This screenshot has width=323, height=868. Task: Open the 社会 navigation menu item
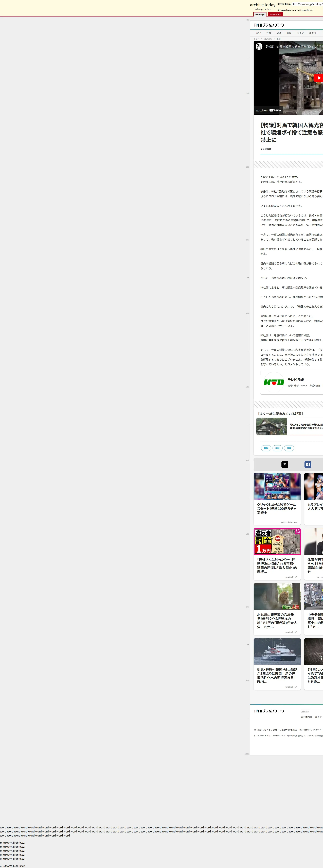pyautogui.click(x=269, y=33)
